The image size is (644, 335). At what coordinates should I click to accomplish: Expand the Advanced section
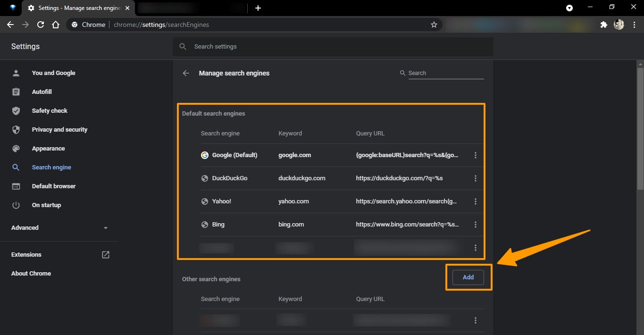pos(59,228)
